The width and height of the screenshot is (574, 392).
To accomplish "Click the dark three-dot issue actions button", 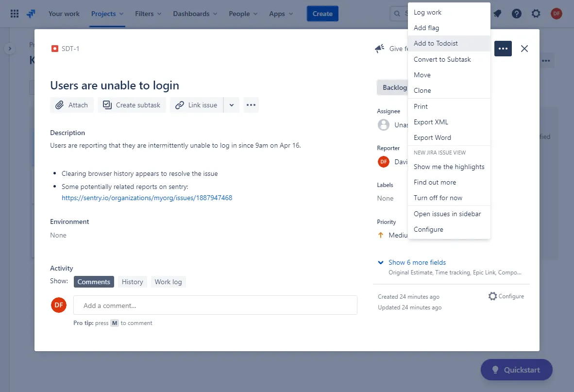I will point(503,48).
